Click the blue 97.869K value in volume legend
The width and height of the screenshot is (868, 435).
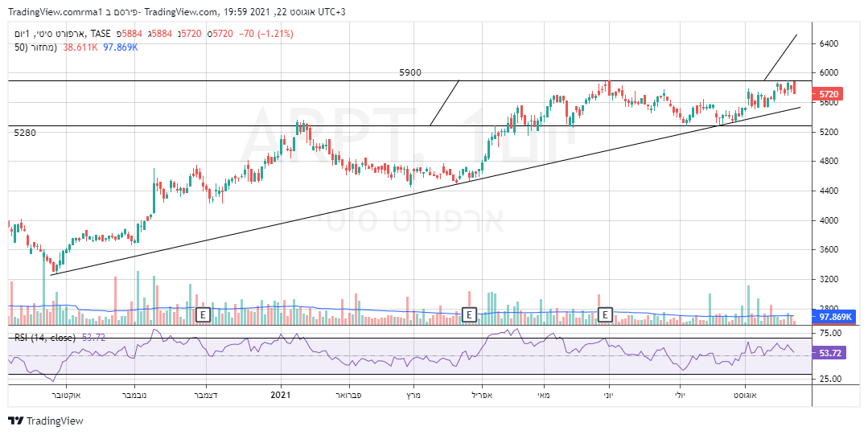[120, 47]
